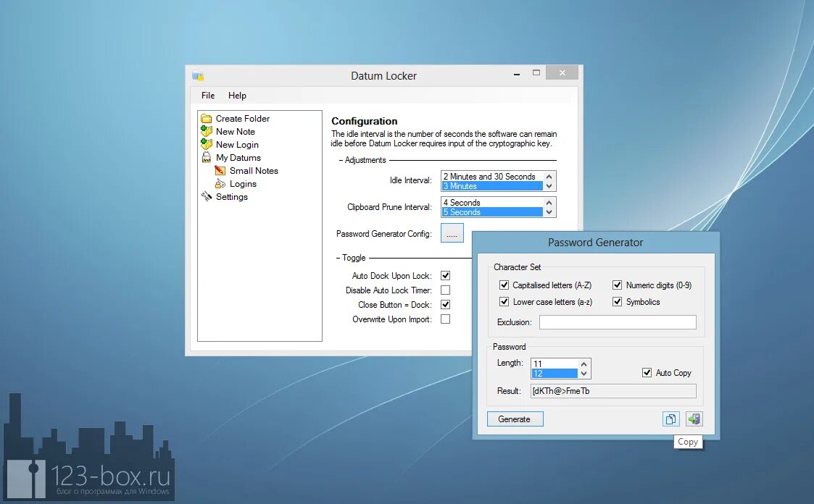Increase password Length with up arrow
This screenshot has width=814, height=504.
tap(584, 364)
